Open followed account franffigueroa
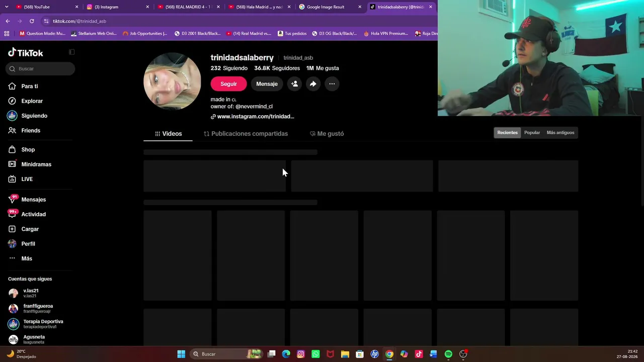The width and height of the screenshot is (644, 362). pos(38,309)
